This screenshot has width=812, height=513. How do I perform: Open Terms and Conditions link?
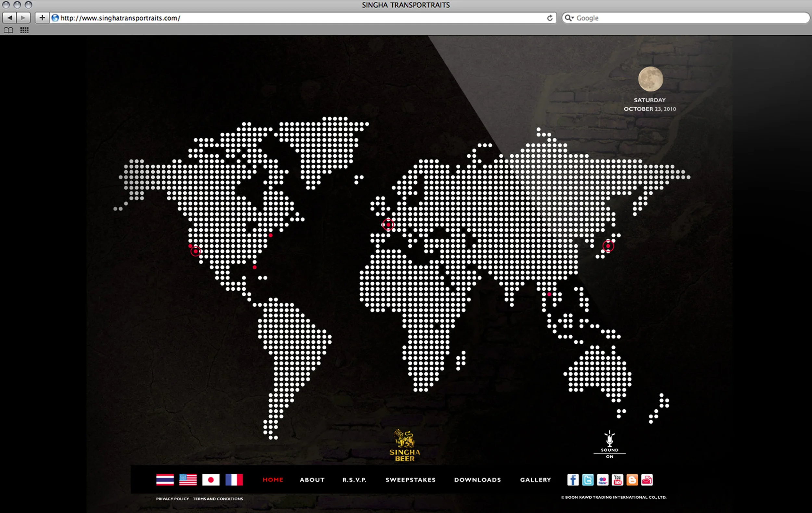click(218, 499)
